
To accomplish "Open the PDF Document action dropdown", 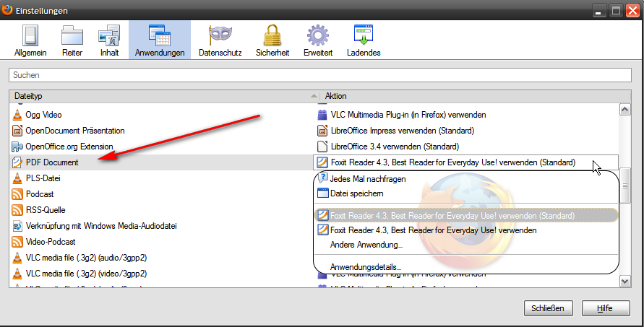I will 465,162.
